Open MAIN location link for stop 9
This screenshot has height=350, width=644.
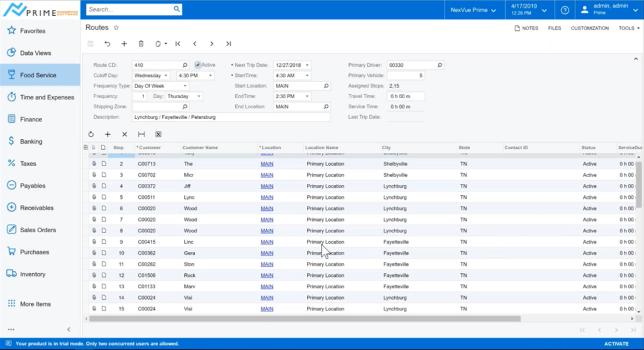(267, 242)
